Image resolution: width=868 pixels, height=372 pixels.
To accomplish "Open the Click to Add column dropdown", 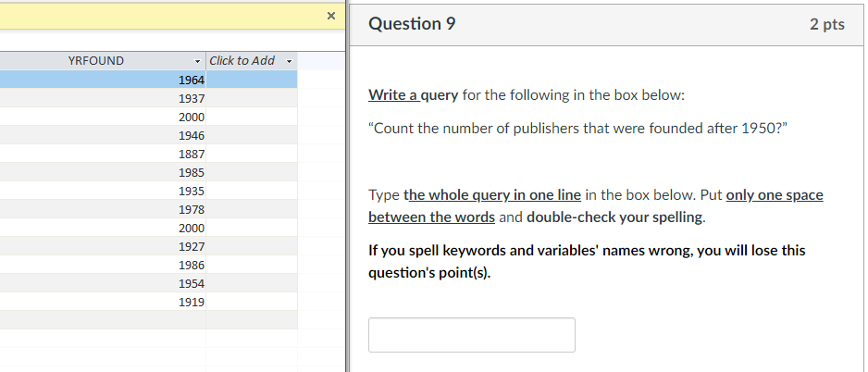I will click(x=289, y=61).
